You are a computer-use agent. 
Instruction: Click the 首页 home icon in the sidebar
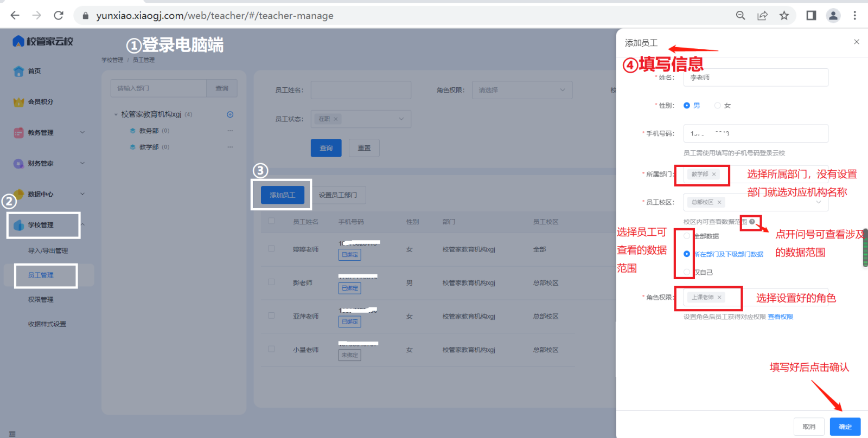(18, 71)
